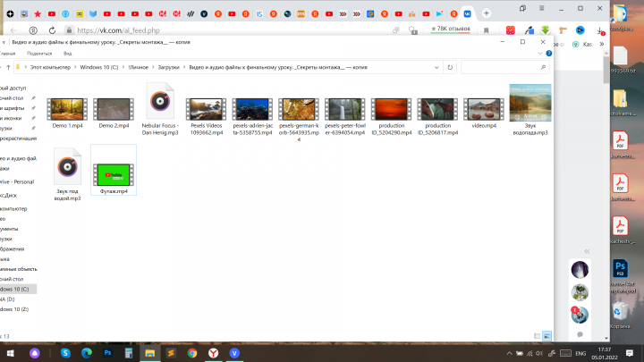Image resolution: width=644 pixels, height=362 pixels.
Task: Open the Windows Start menu
Action: coord(10,353)
